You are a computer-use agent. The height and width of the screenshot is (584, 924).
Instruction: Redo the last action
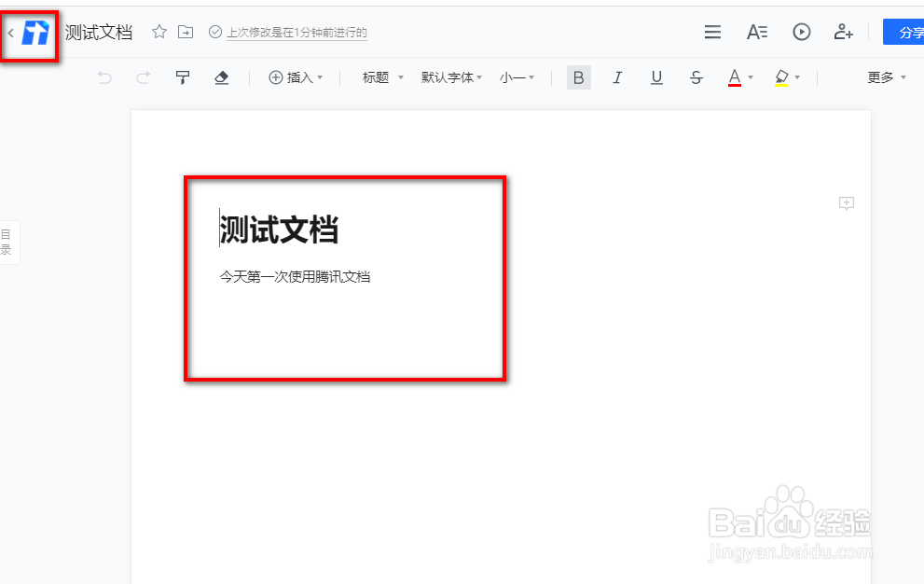144,77
